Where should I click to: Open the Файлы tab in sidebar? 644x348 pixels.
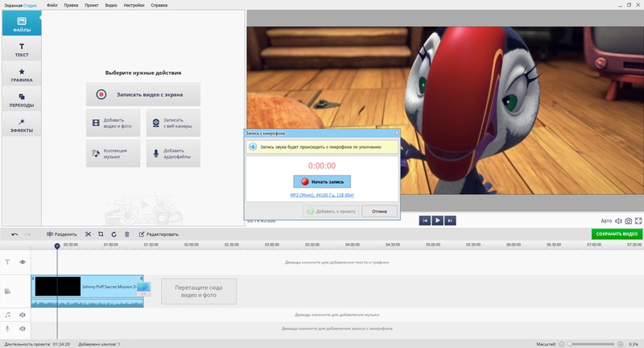coord(22,23)
